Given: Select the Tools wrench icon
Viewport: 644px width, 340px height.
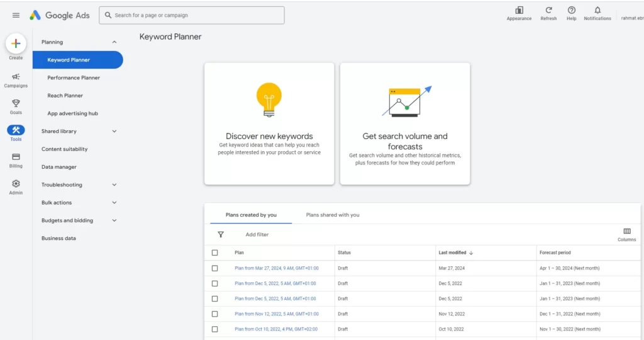Looking at the screenshot, I should point(16,130).
